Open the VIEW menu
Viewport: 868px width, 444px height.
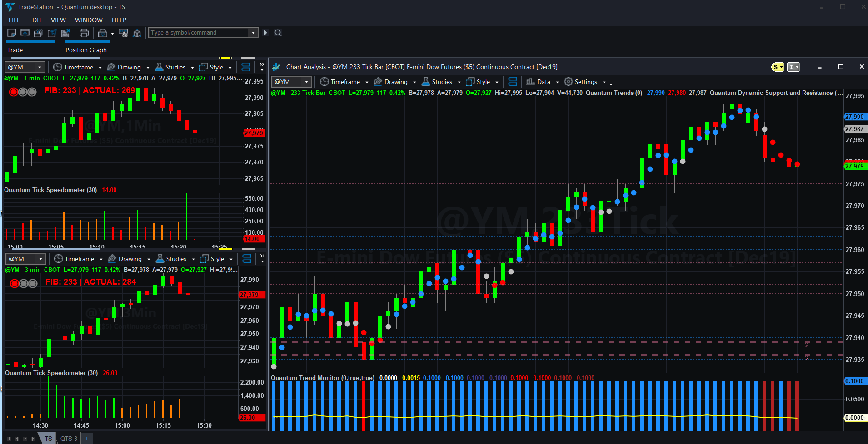[x=58, y=20]
